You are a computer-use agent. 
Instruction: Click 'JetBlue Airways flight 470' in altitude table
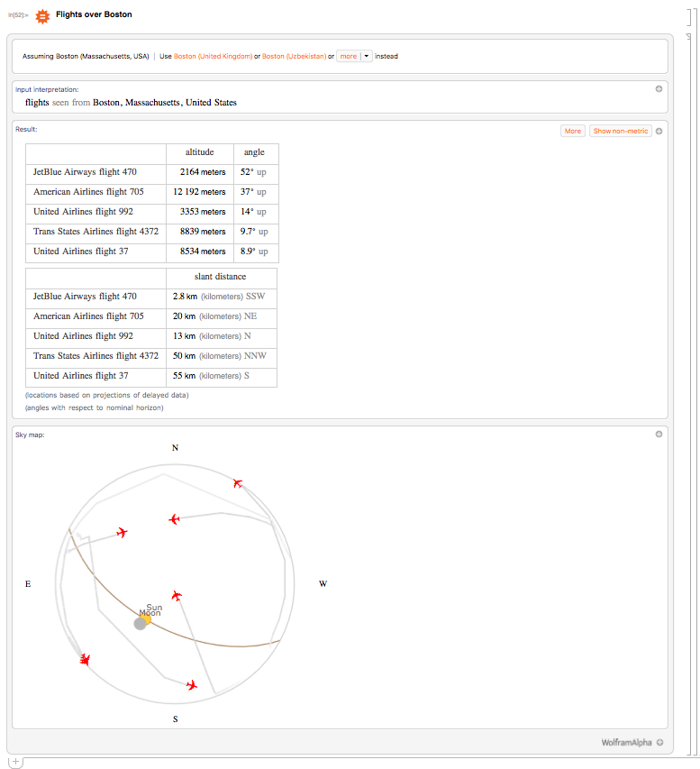click(85, 172)
